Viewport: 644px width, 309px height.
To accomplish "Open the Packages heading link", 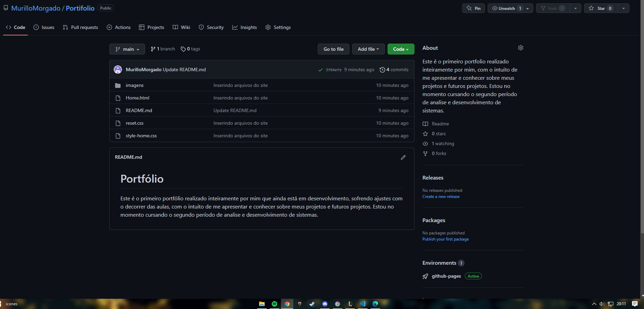I will [x=434, y=220].
